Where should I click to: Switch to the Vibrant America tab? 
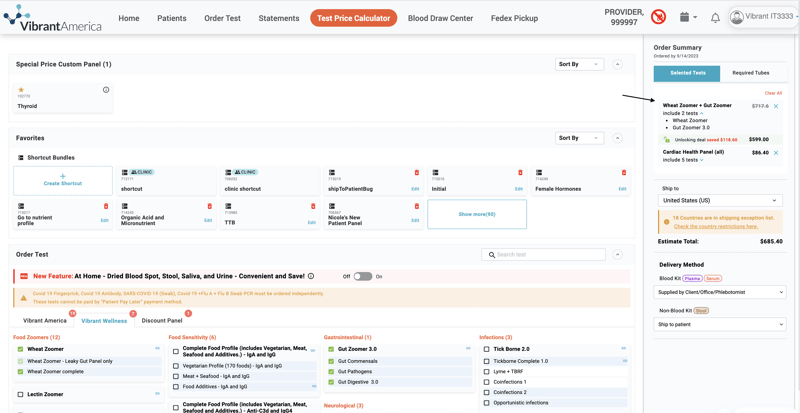tap(45, 321)
